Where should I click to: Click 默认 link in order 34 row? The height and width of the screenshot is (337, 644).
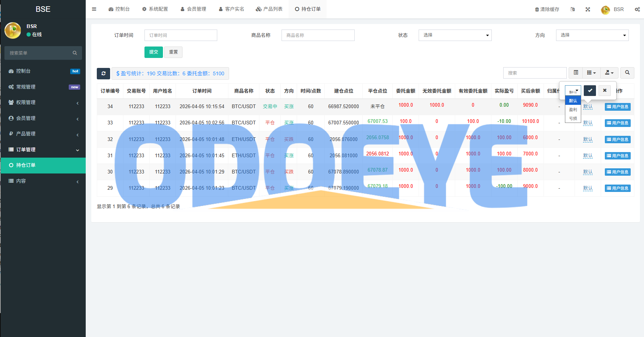[588, 107]
